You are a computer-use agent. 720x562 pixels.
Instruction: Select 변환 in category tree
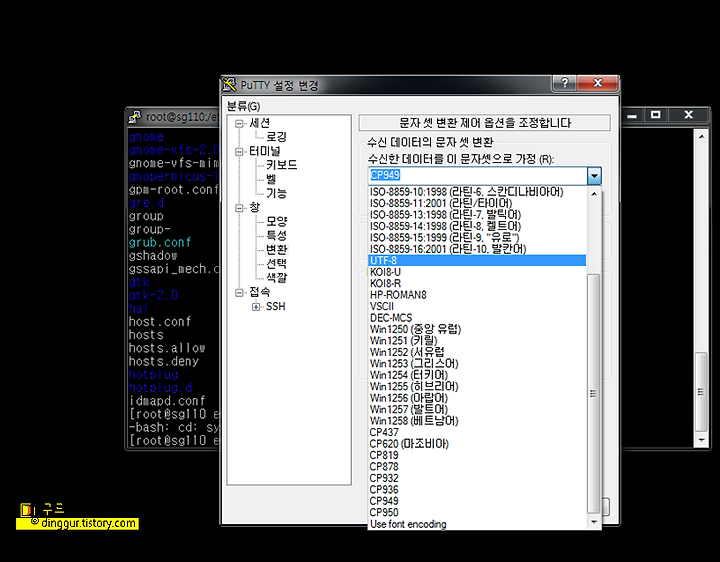(x=276, y=250)
